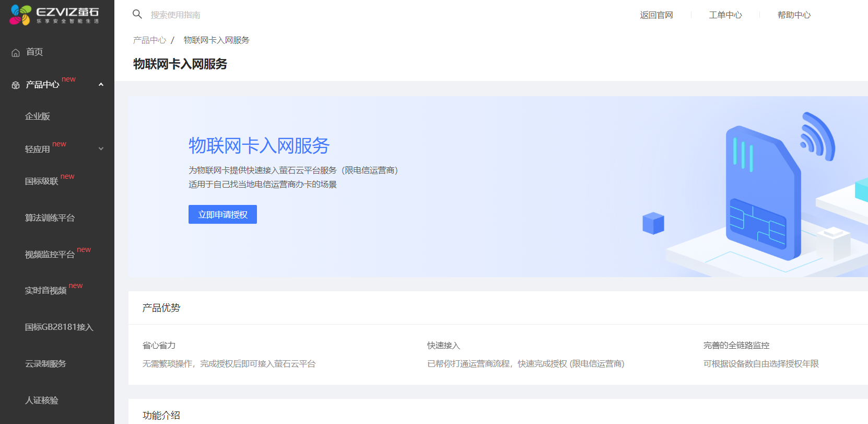Open 首页 in the sidebar
This screenshot has width=868, height=424.
pos(34,52)
